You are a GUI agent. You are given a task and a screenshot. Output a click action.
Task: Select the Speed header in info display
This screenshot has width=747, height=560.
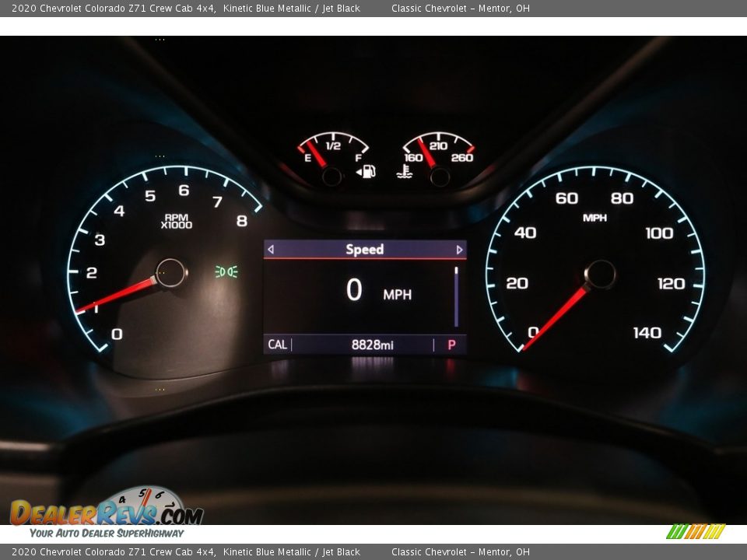(x=364, y=250)
